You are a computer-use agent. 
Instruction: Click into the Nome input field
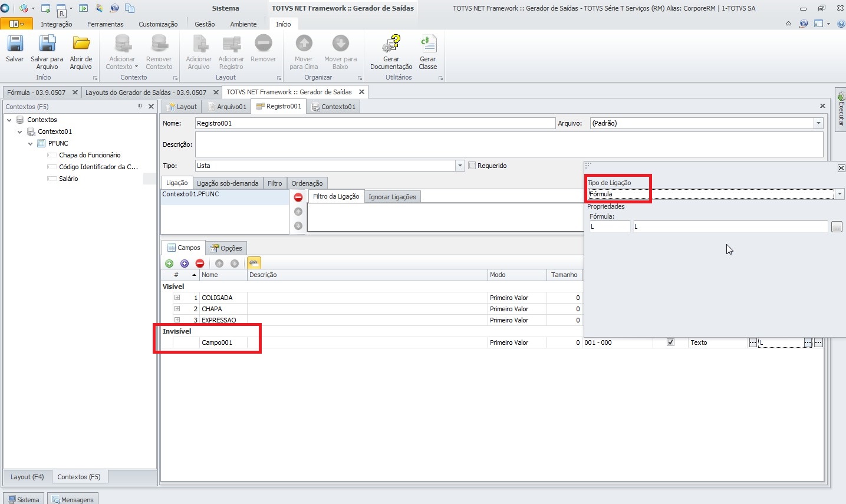(x=375, y=123)
